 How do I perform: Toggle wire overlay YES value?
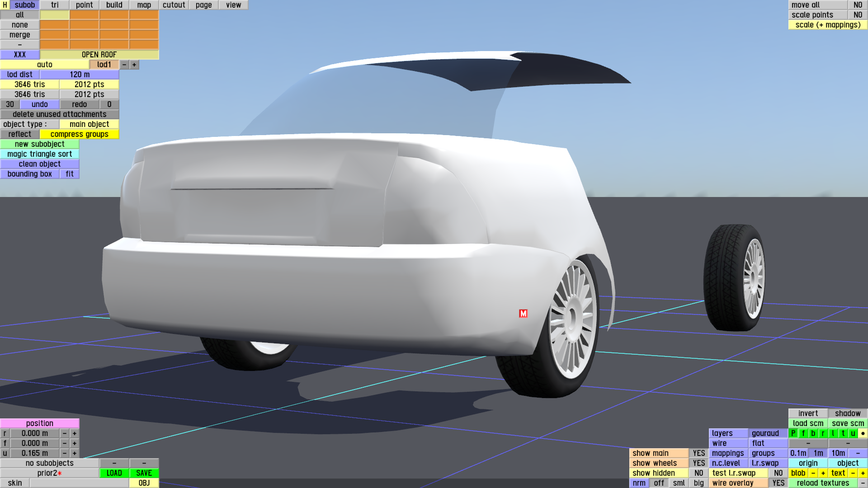[x=778, y=483]
